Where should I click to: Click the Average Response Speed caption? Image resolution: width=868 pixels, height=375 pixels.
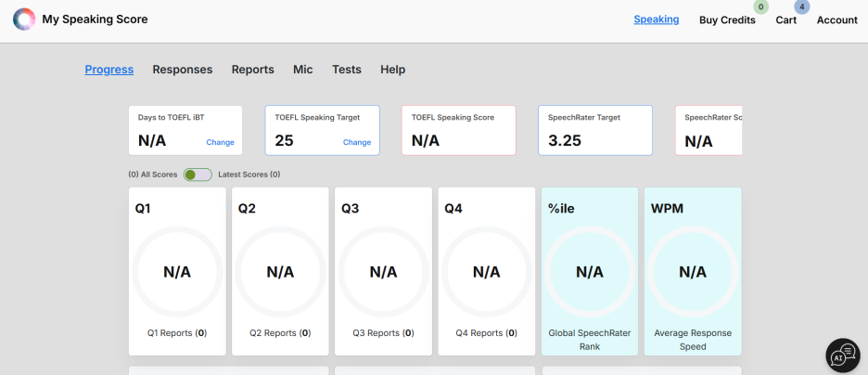[x=693, y=340]
